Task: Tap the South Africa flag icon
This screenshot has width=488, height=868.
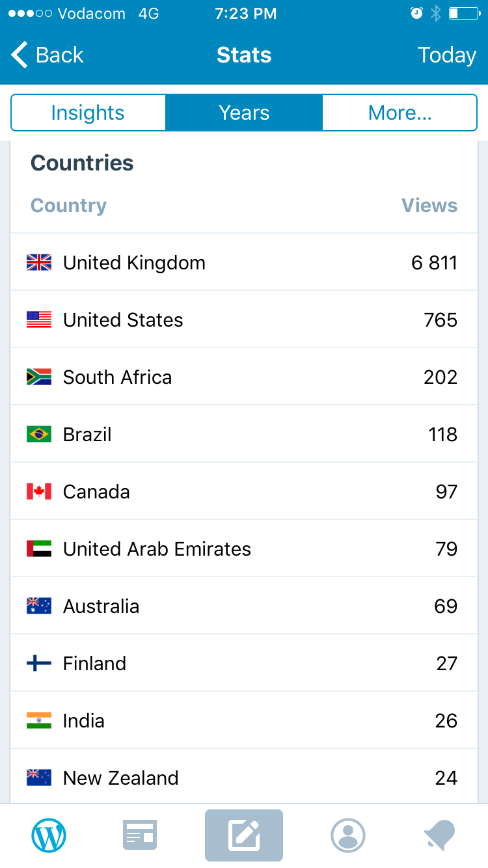Action: click(x=39, y=377)
